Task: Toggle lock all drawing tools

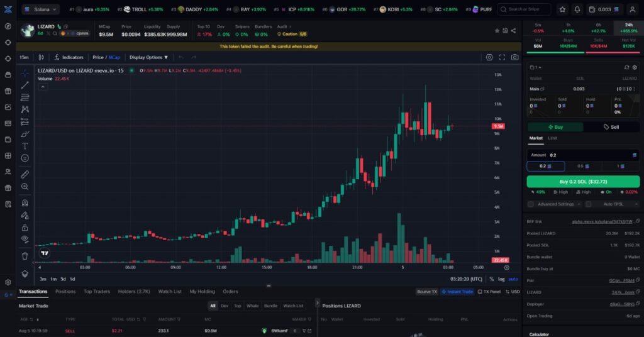Action: (x=25, y=228)
